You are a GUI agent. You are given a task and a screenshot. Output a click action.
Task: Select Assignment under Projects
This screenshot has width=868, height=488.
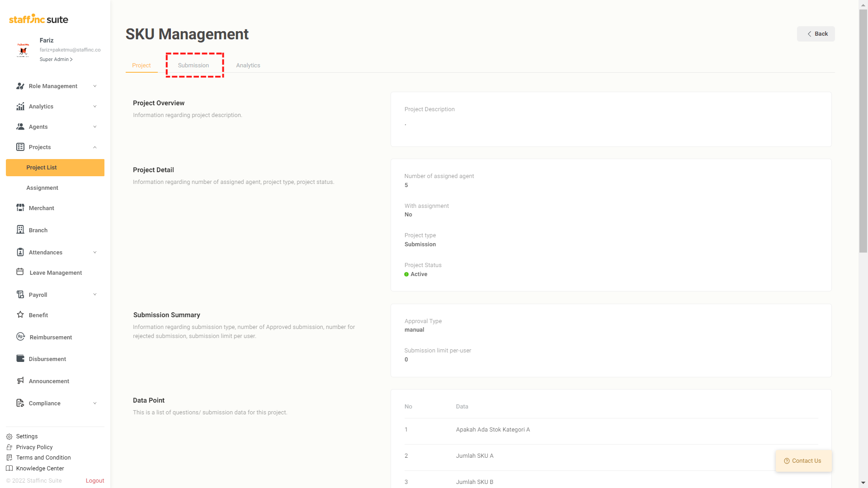coord(42,188)
